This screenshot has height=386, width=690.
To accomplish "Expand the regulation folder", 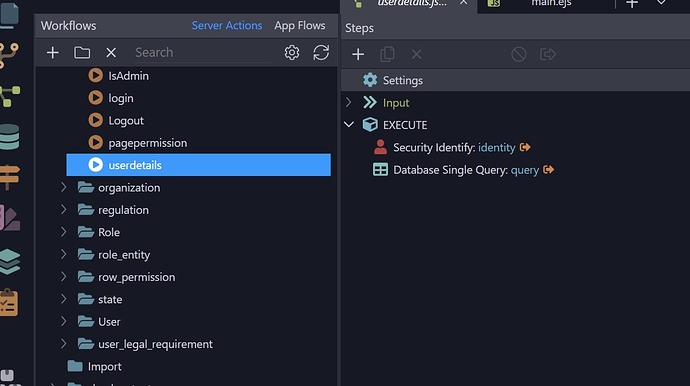I will click(x=64, y=210).
